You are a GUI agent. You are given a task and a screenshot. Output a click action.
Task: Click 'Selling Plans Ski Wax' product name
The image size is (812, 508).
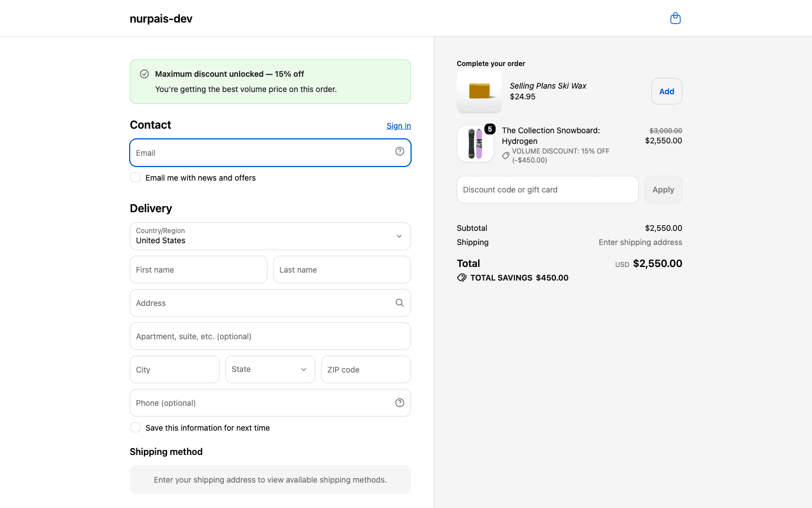tap(548, 86)
